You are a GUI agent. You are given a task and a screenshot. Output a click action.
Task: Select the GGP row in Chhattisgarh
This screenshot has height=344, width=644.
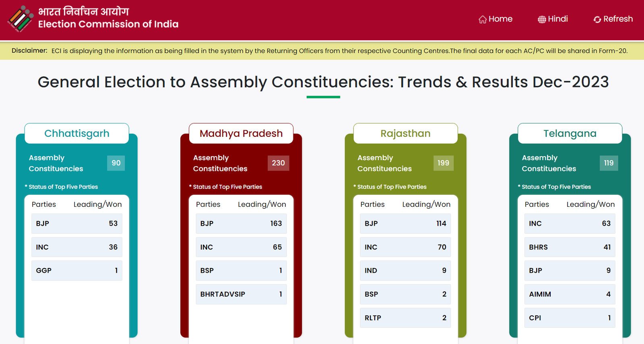[x=77, y=271]
